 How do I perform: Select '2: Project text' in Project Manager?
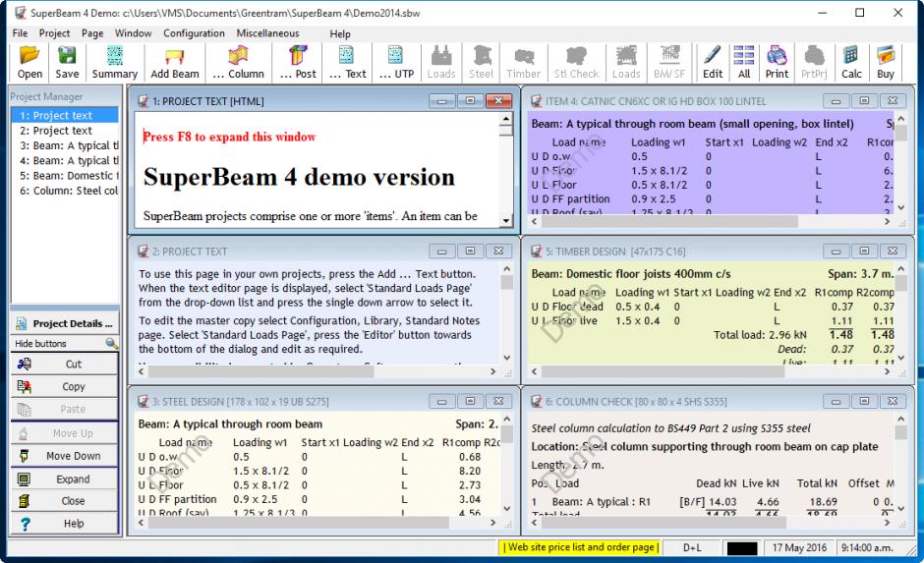click(65, 131)
